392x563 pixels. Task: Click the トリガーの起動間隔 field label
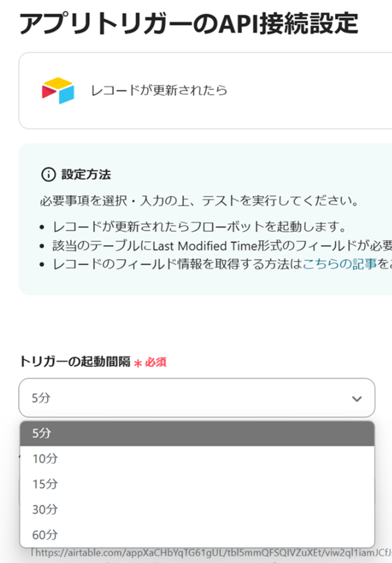(75, 361)
